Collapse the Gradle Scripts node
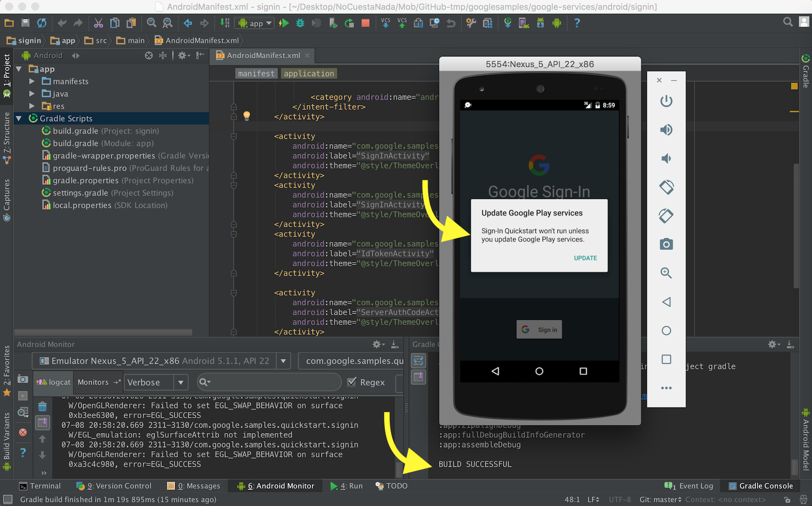812x506 pixels. [x=19, y=118]
